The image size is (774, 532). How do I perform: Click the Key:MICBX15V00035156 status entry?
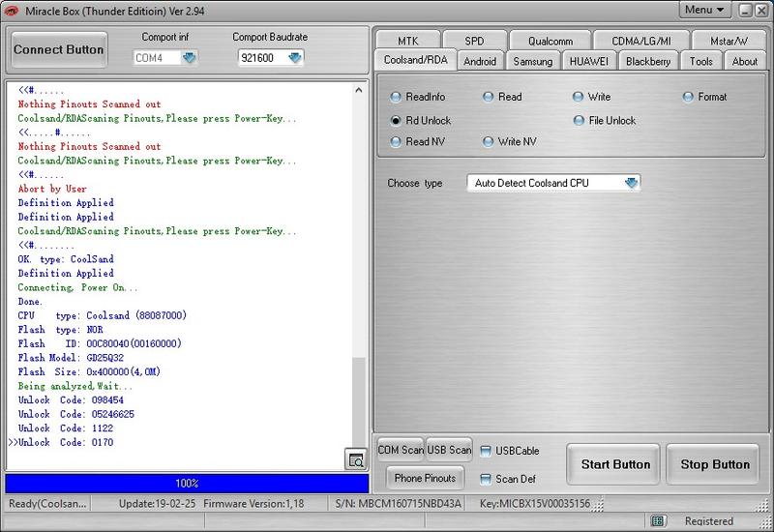535,503
